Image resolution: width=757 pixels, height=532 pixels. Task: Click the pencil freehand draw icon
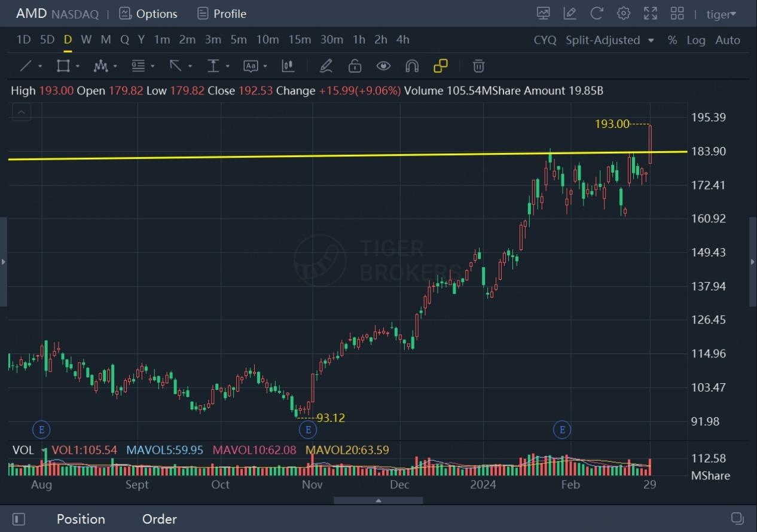click(x=326, y=66)
